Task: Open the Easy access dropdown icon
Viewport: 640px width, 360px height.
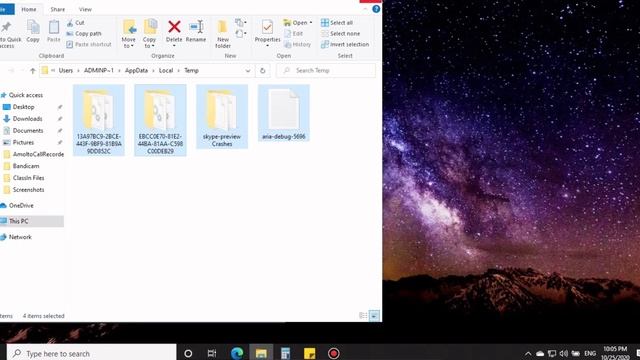Action: (x=240, y=33)
